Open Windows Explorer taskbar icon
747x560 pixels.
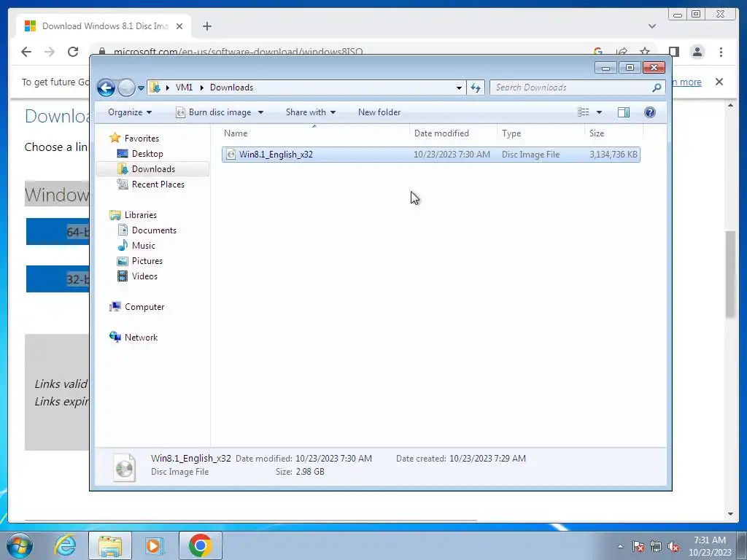tap(110, 545)
